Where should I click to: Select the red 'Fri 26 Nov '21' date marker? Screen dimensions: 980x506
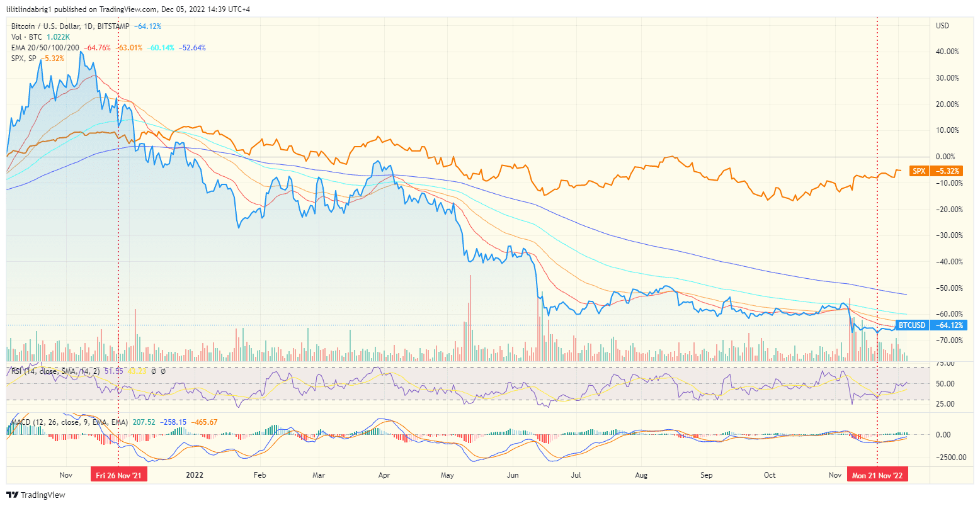tap(119, 475)
